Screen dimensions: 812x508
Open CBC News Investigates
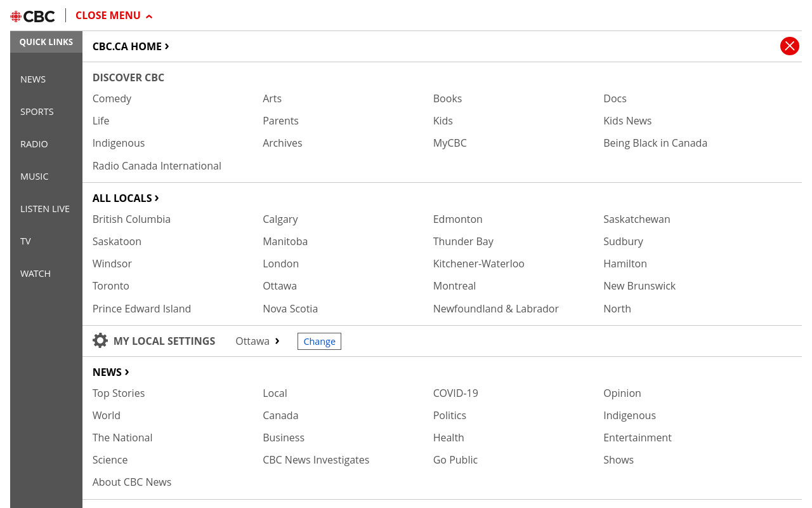point(316,460)
